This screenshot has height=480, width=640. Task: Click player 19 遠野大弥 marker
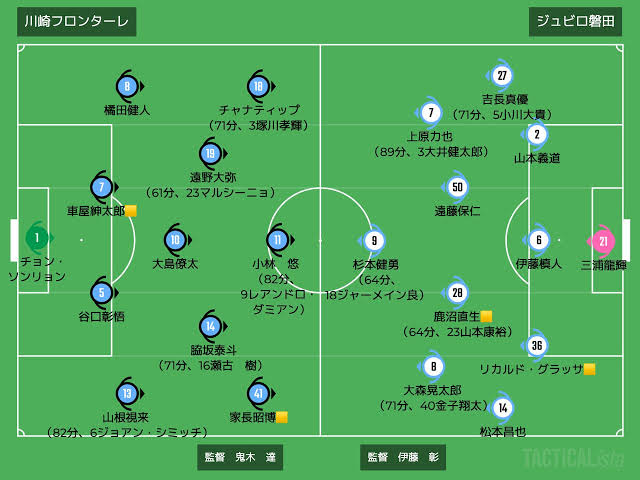point(211,153)
